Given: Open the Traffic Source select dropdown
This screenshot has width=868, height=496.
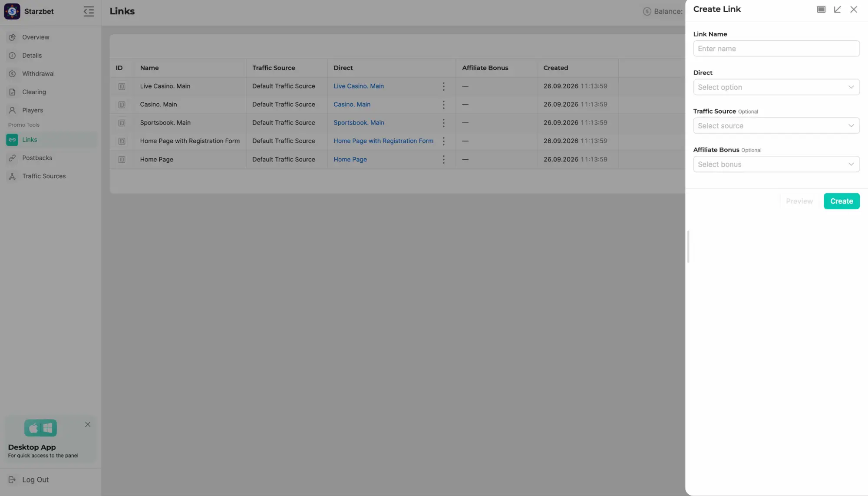Looking at the screenshot, I should coord(776,126).
